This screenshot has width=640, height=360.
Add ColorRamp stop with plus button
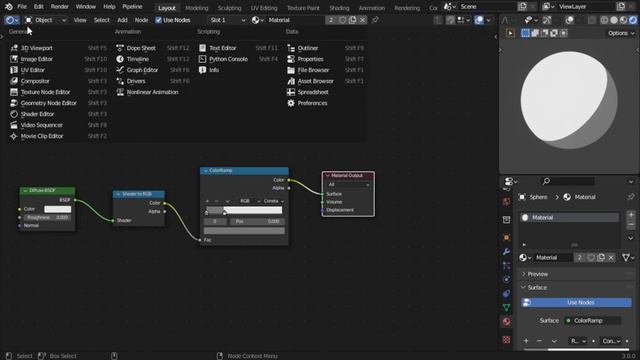pos(207,201)
